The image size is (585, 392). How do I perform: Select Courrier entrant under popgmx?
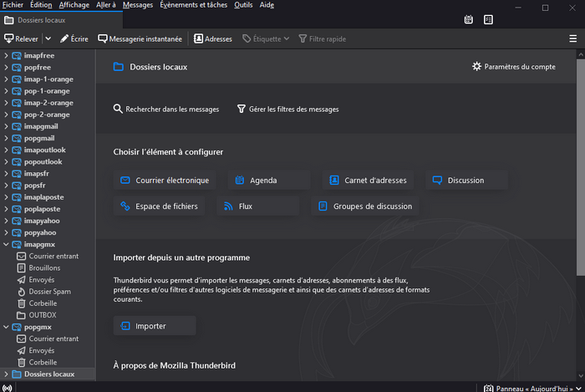tap(48, 339)
